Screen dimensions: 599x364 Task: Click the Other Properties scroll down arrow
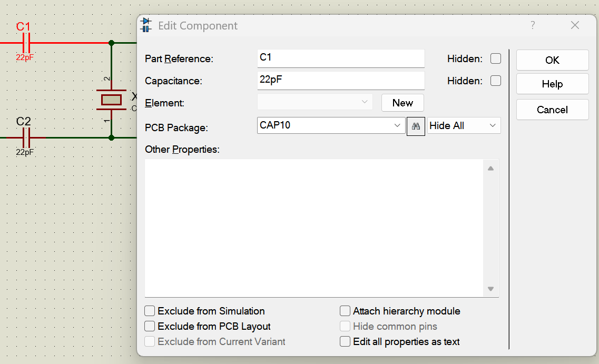coord(490,289)
